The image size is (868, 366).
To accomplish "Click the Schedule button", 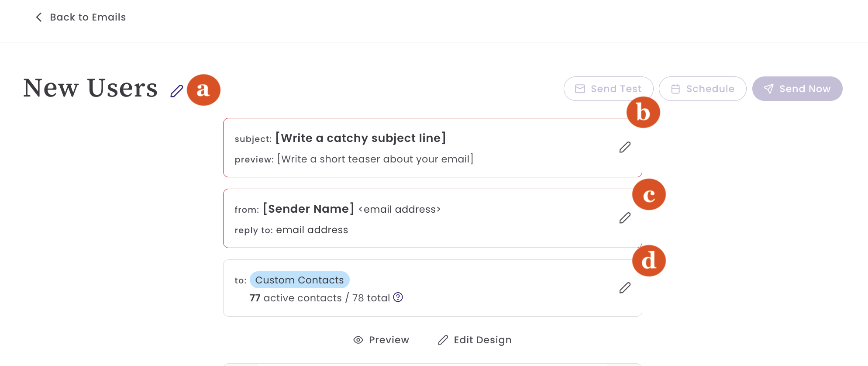I will click(703, 89).
